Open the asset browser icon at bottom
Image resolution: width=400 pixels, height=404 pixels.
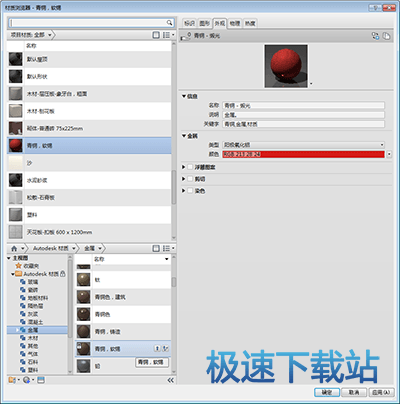click(41, 380)
